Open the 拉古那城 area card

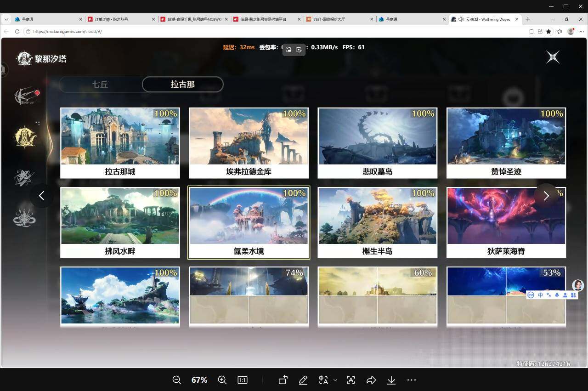pos(120,143)
